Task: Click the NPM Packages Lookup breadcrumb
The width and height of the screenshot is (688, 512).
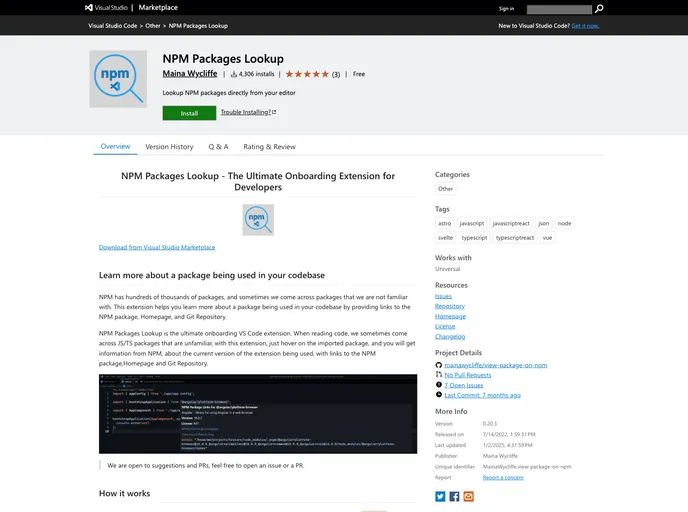Action: point(198,26)
